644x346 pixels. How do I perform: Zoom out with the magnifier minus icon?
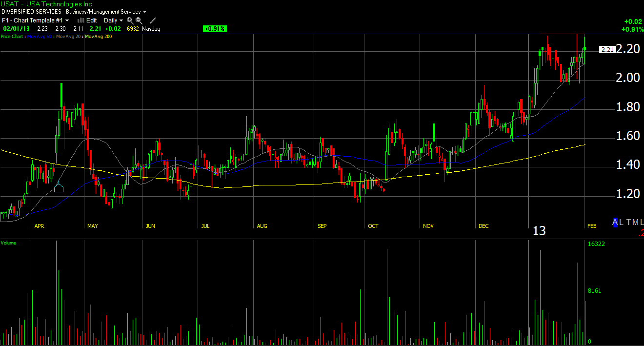point(139,20)
